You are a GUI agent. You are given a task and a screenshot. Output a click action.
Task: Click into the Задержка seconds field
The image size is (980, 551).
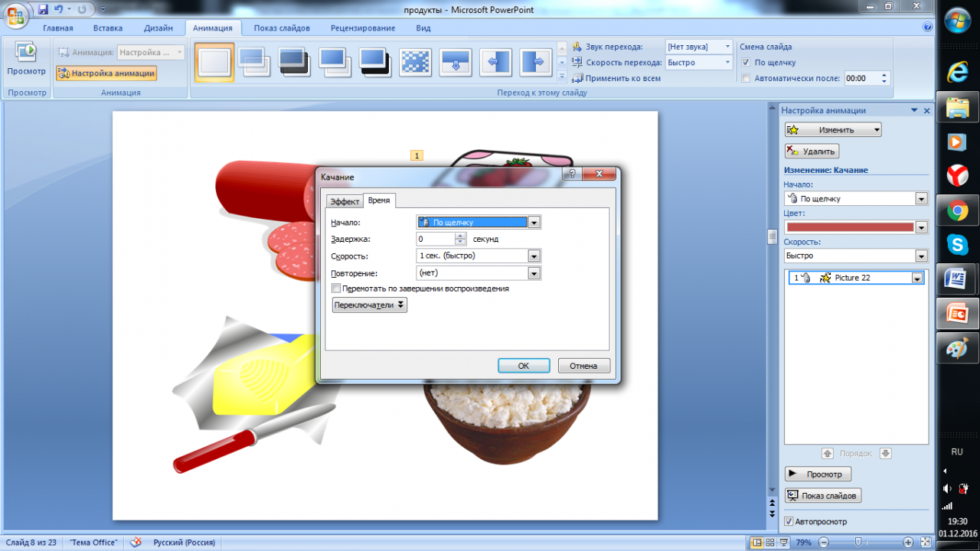tap(436, 240)
